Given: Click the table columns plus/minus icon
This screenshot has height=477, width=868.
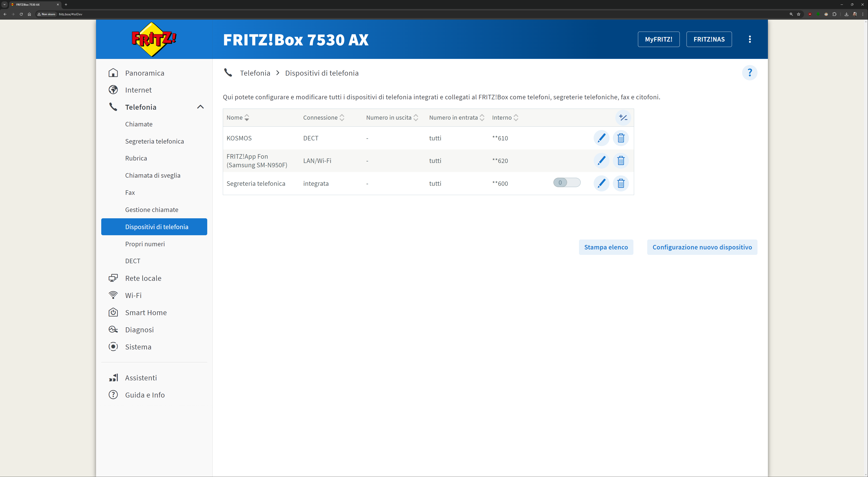Looking at the screenshot, I should click(623, 118).
